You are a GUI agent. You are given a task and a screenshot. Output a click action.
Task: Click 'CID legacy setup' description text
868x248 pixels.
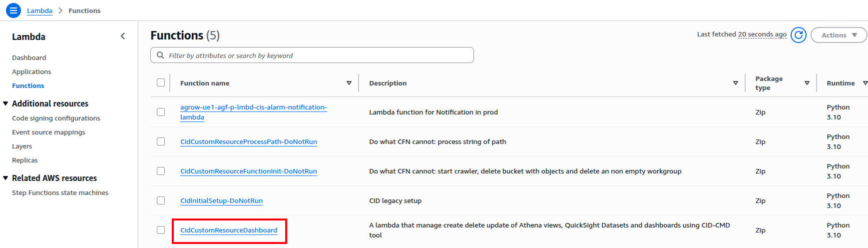point(395,200)
